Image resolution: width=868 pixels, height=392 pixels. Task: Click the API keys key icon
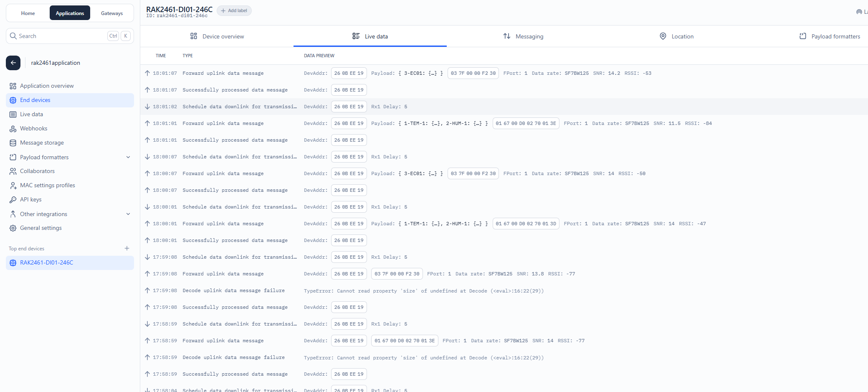pyautogui.click(x=13, y=200)
